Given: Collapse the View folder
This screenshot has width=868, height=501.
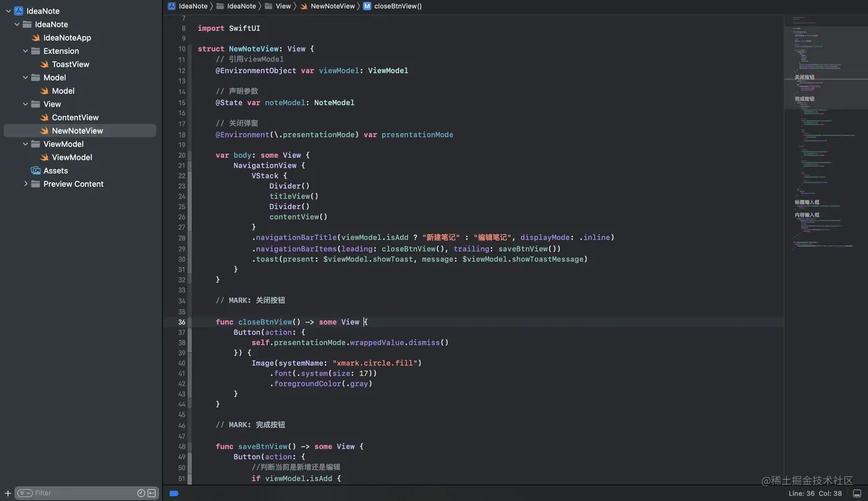Looking at the screenshot, I should 25,104.
